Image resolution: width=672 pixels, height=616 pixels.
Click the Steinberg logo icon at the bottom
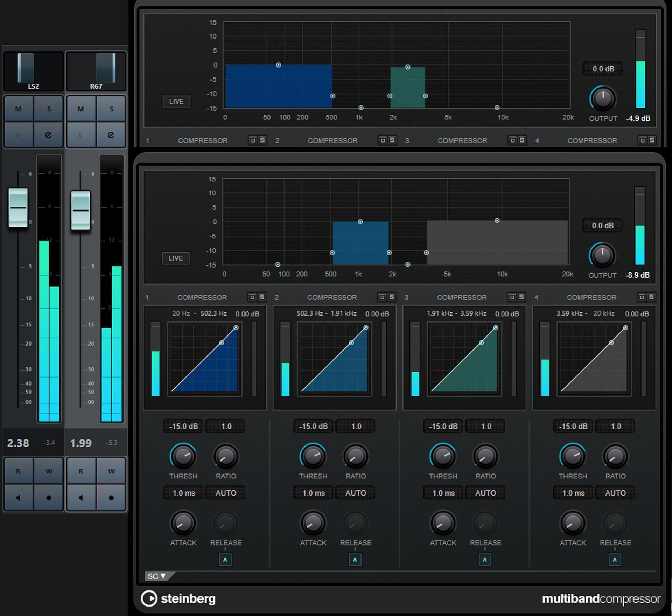pyautogui.click(x=150, y=598)
